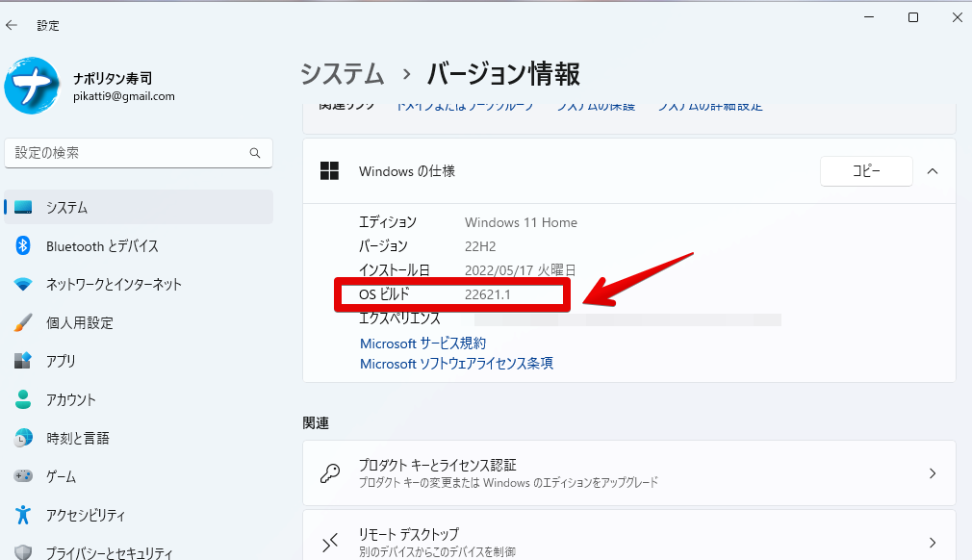Open the Personalization paintbrush icon
Viewport: 972px width, 560px height.
[23, 322]
